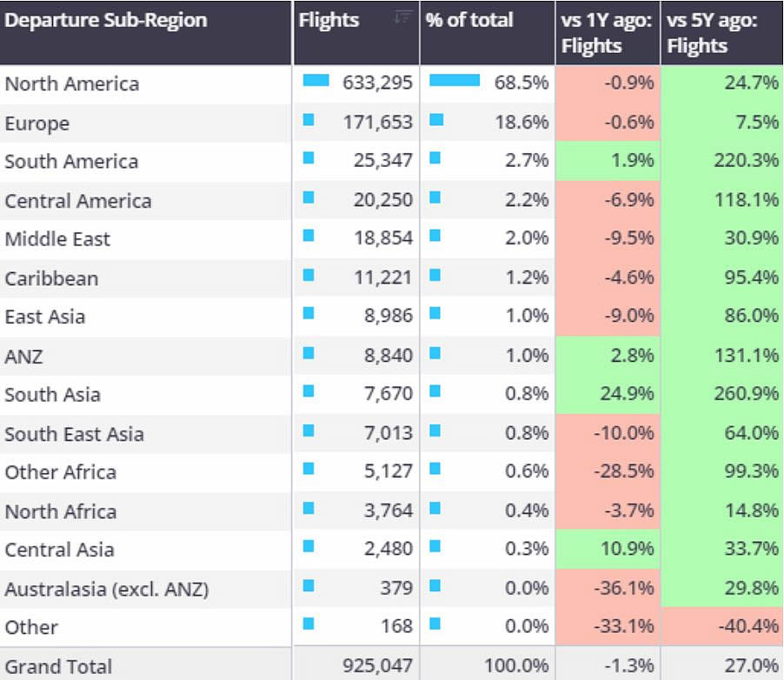Click the red -33.1% cell for Other
Screen dimensions: 784x680
(x=608, y=626)
